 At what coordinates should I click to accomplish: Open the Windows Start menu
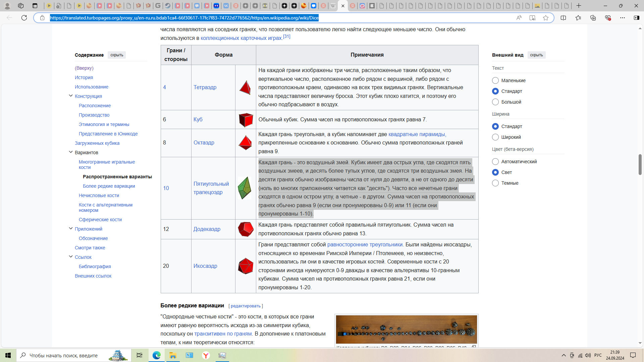pos(8,355)
